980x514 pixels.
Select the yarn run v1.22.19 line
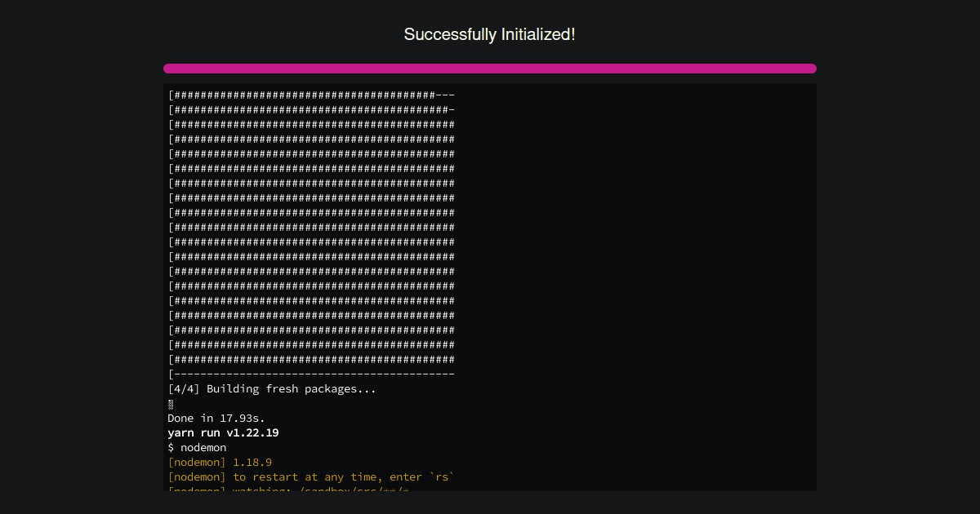point(223,432)
